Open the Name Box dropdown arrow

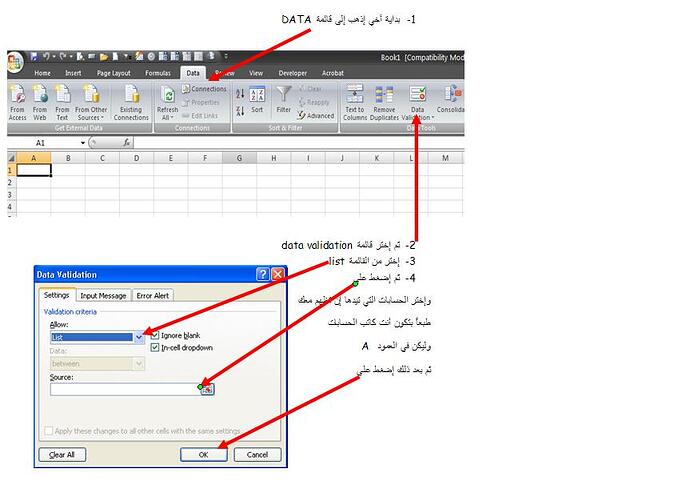(x=84, y=143)
